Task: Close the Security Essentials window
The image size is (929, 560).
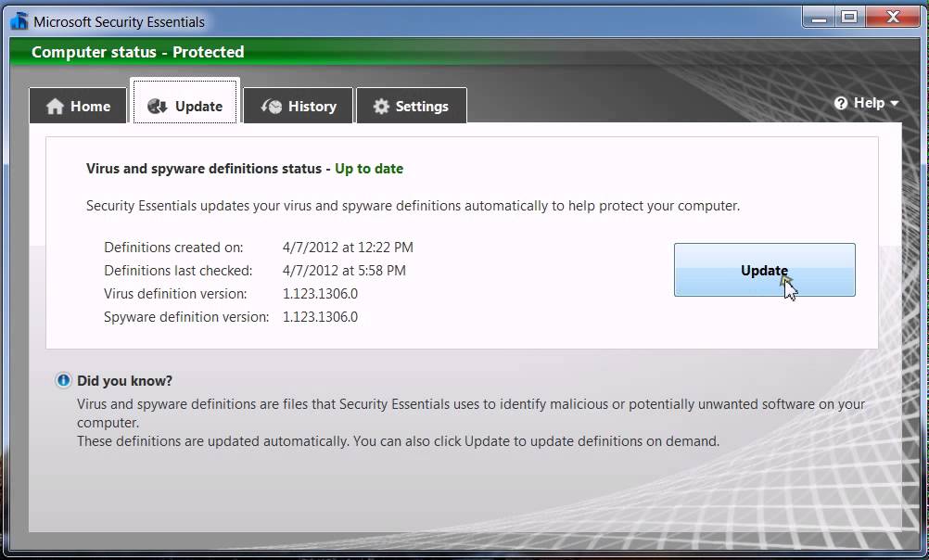Action: click(894, 18)
